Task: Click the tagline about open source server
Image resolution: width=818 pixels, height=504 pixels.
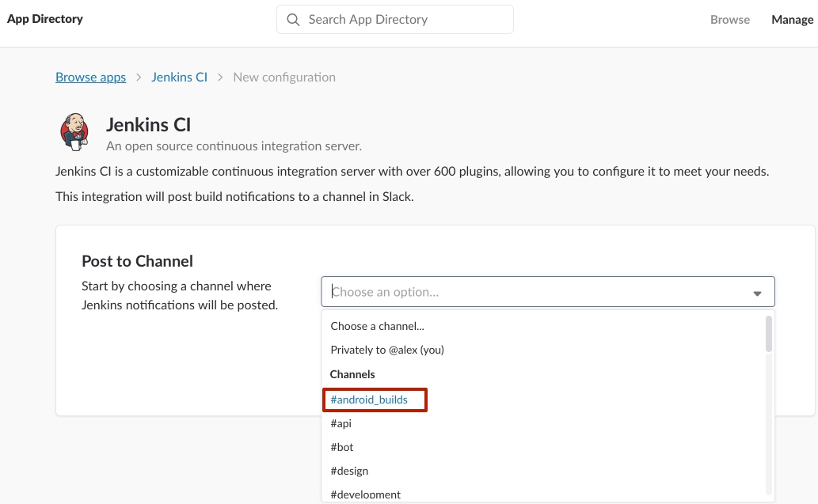Action: [234, 146]
